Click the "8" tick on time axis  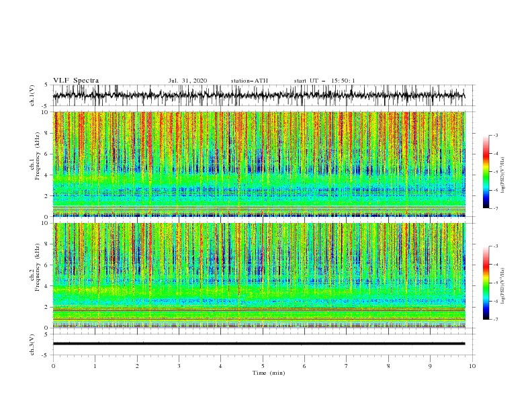388,366
